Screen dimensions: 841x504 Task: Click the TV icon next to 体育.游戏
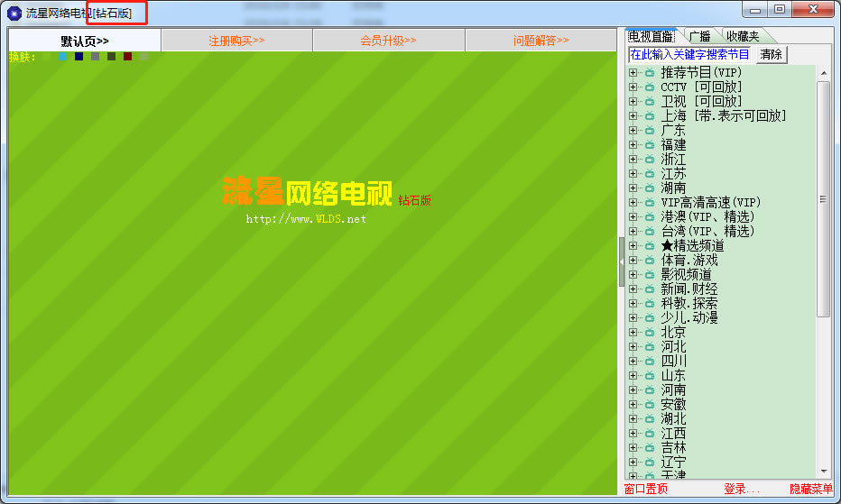(x=649, y=261)
